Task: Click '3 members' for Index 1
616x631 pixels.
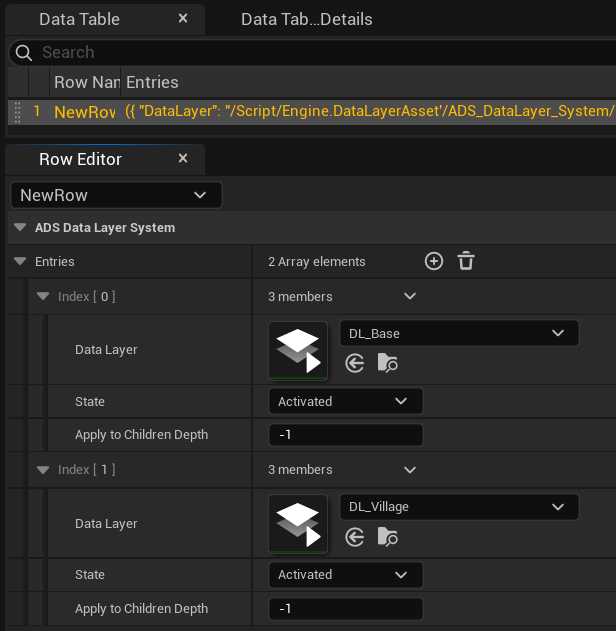Action: click(x=300, y=470)
